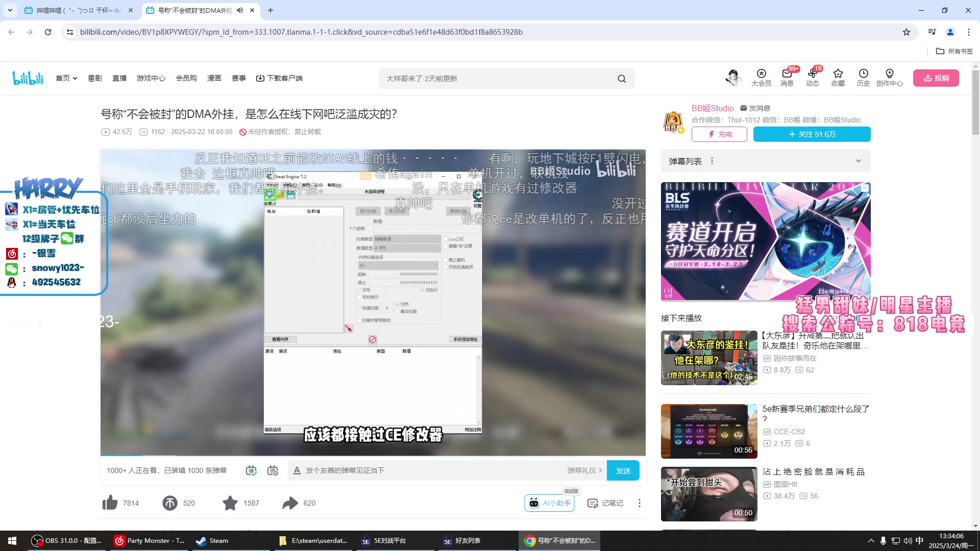The image size is (980, 551).
Task: Open 会员购 nav item
Action: point(186,78)
